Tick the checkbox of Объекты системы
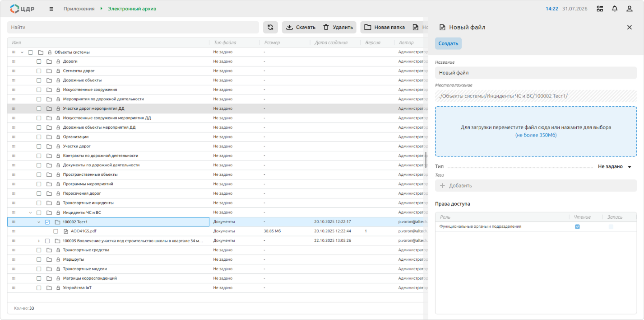 (x=31, y=52)
